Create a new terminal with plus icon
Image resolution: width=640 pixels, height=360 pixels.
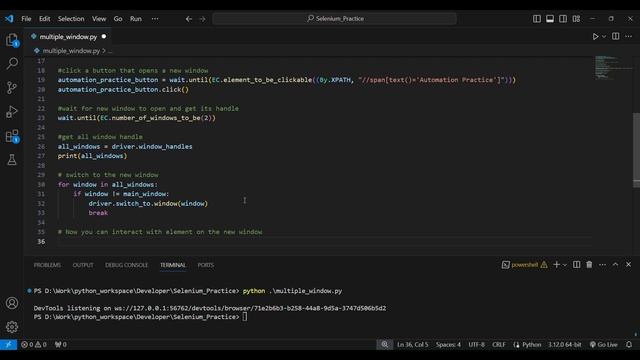556,265
